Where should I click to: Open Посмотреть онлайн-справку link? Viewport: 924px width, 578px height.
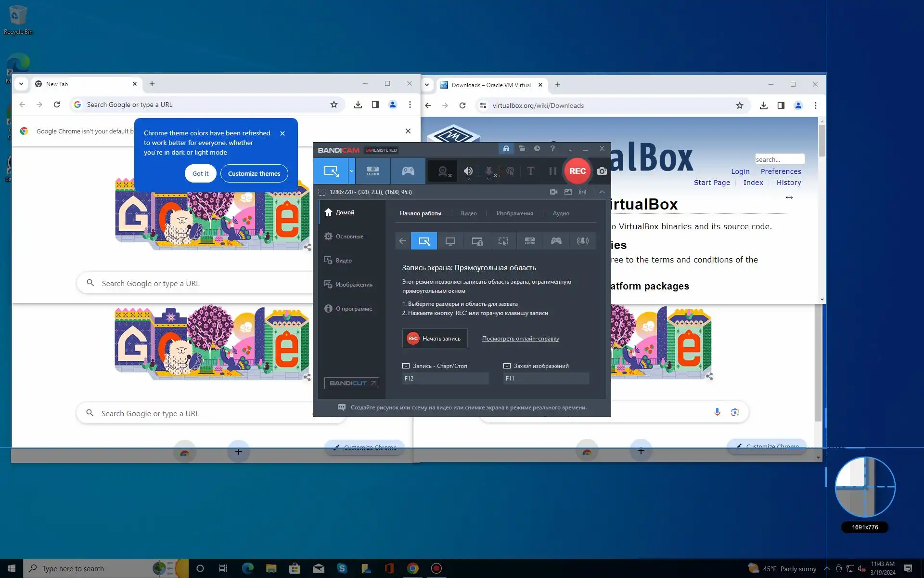pyautogui.click(x=520, y=339)
